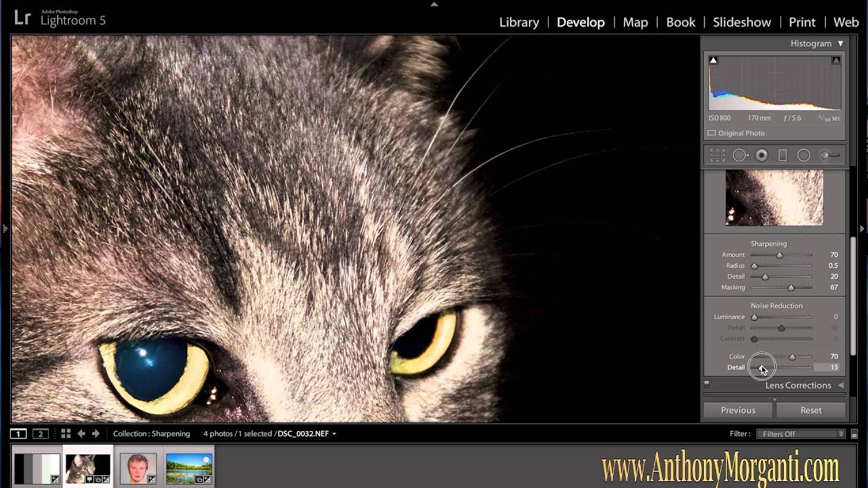Screen dimensions: 868x488
Task: Click the Masking value 67
Action: [834, 287]
